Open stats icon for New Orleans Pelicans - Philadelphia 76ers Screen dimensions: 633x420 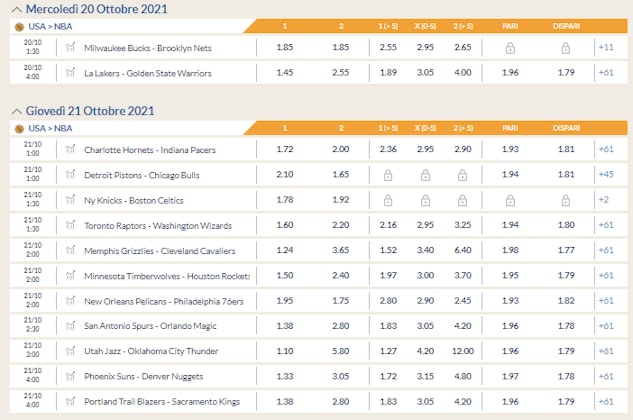tap(71, 301)
